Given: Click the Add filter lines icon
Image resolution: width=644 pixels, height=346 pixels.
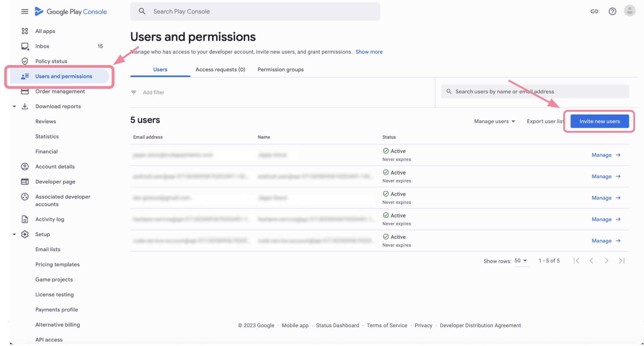Looking at the screenshot, I should point(134,92).
